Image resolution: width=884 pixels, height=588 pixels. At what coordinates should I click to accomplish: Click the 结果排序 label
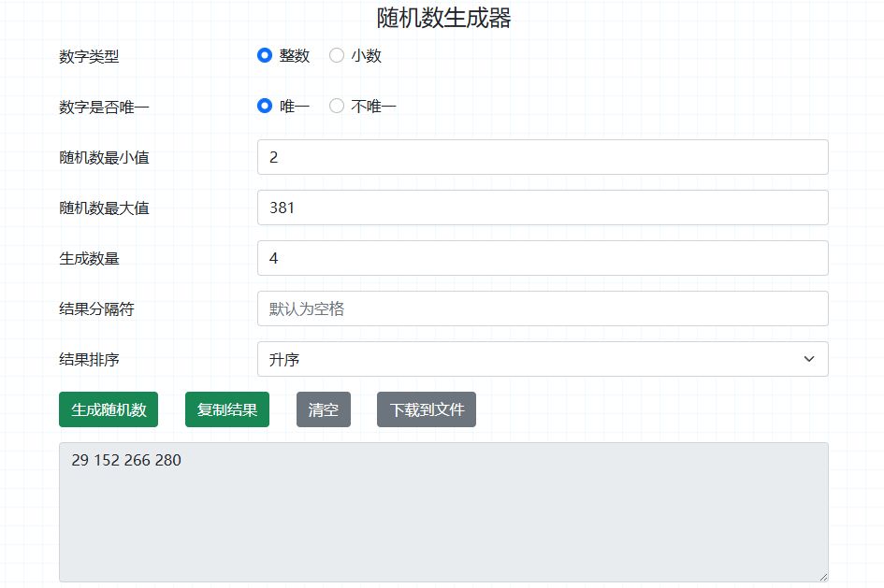(x=89, y=359)
